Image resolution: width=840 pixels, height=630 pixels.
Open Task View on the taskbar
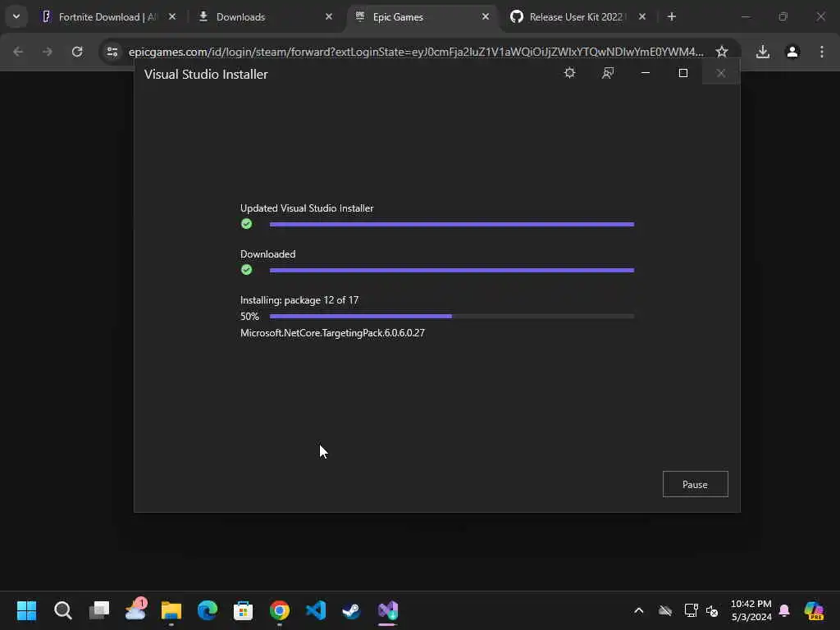click(x=99, y=610)
